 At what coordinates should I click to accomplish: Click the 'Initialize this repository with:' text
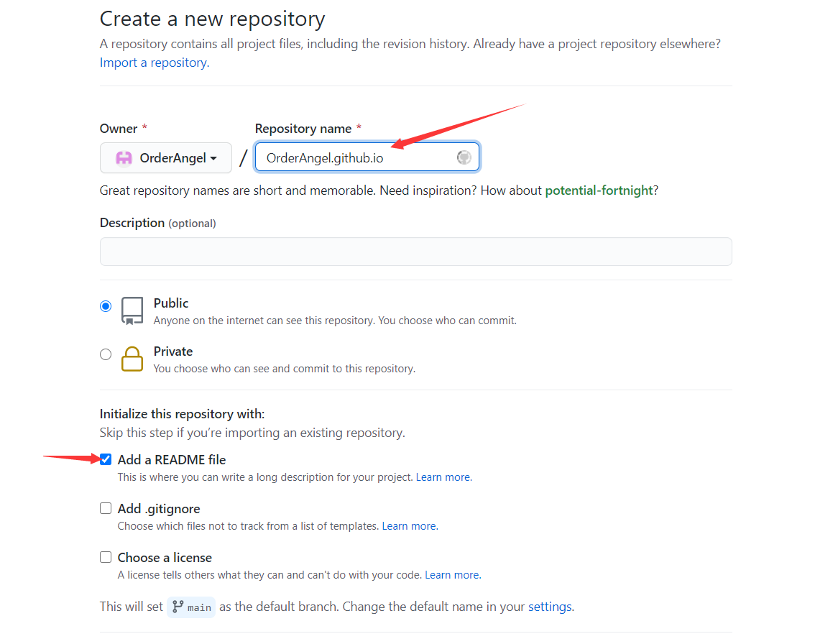coord(183,414)
